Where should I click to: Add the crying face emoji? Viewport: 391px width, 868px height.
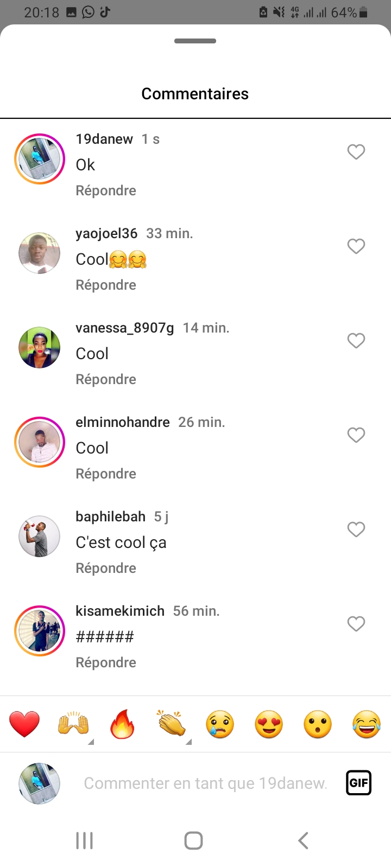(x=220, y=724)
